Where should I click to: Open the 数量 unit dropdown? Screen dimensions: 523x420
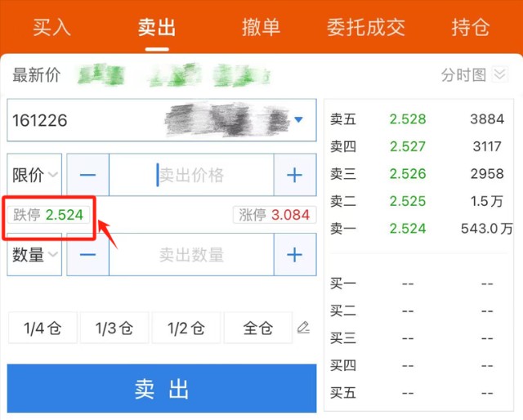[34, 255]
